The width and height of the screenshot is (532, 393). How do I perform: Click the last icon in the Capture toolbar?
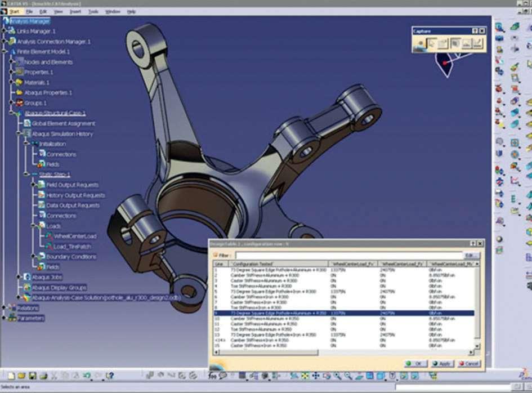click(x=478, y=43)
